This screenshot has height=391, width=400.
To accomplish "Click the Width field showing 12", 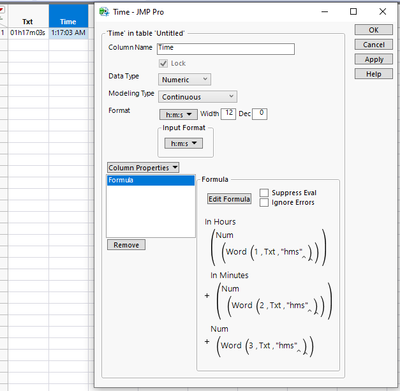I will click(x=228, y=113).
